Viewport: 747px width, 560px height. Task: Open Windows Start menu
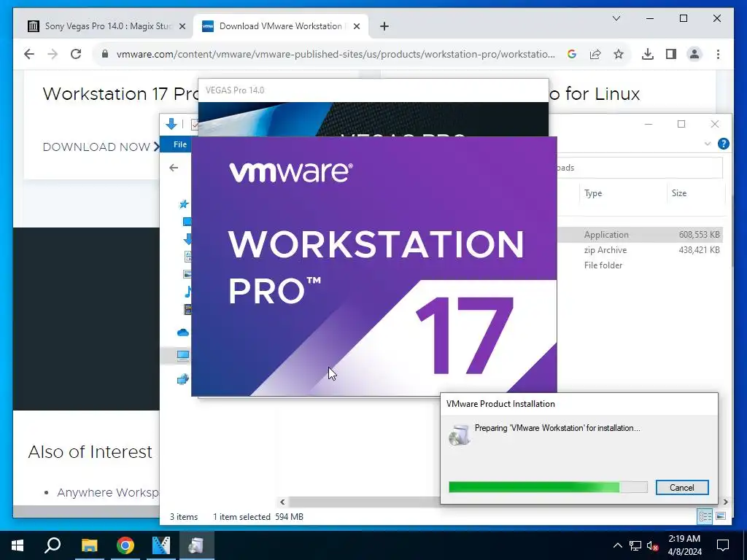[18, 545]
